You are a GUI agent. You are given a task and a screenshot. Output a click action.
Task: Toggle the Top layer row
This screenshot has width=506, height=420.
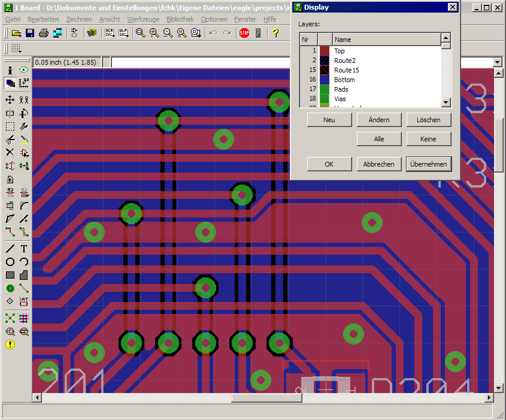[371, 51]
